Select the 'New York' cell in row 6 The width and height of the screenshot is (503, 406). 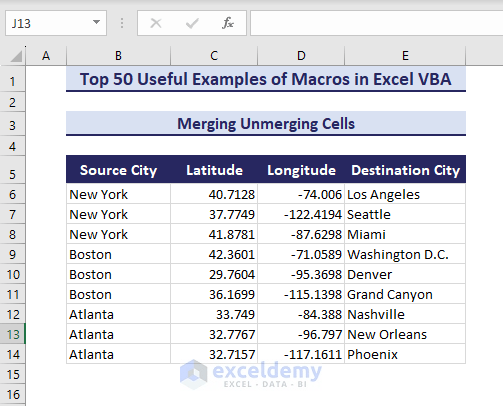(x=118, y=194)
